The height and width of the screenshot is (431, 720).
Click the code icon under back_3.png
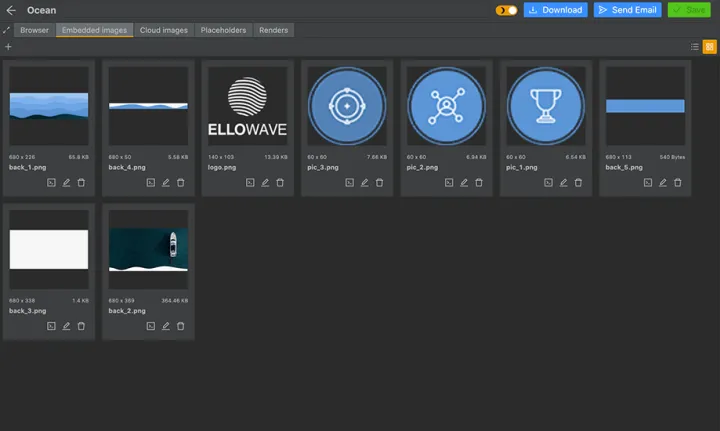[52, 326]
